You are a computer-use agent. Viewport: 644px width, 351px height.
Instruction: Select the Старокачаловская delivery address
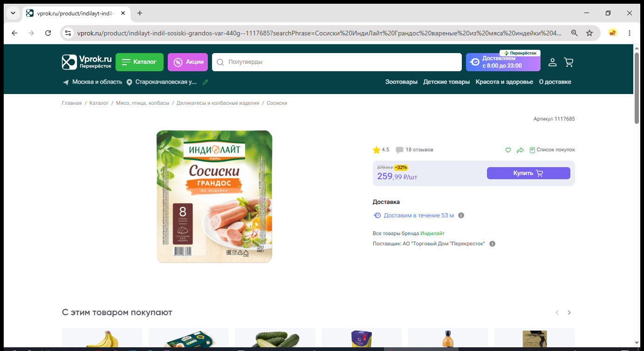tap(162, 82)
